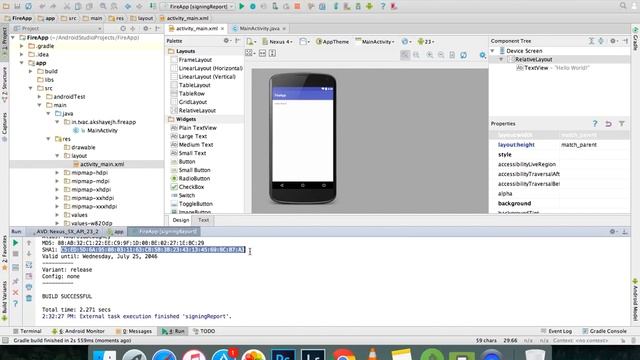Click the red Stop button in main toolbar

(x=297, y=7)
